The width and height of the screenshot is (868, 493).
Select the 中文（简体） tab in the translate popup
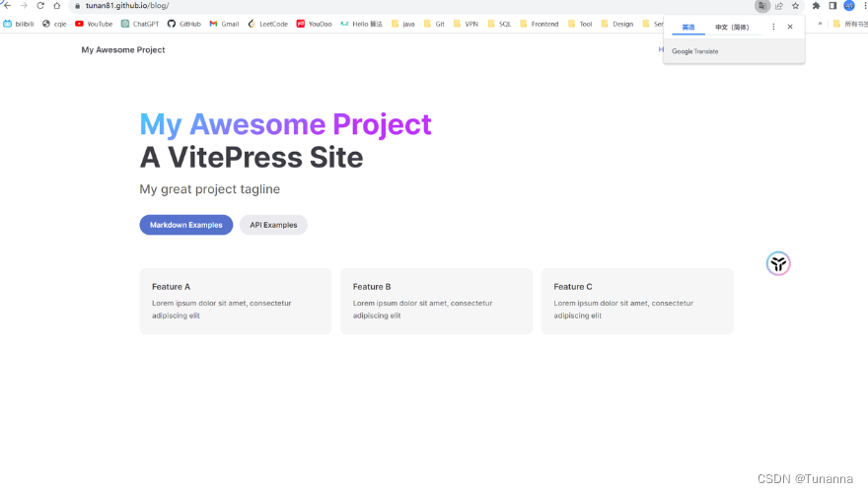point(732,27)
